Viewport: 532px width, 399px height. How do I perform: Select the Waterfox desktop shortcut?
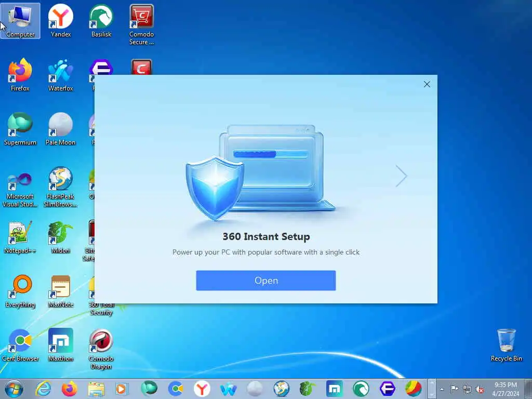(61, 75)
